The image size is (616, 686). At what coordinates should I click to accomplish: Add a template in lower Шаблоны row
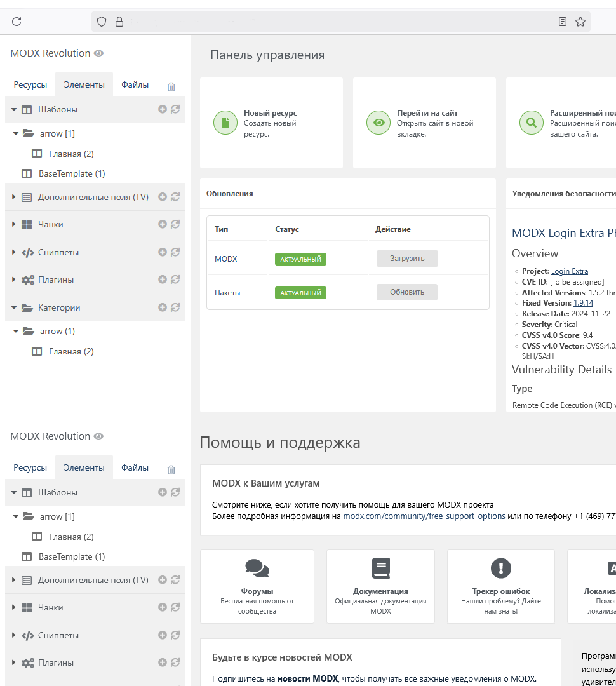163,492
